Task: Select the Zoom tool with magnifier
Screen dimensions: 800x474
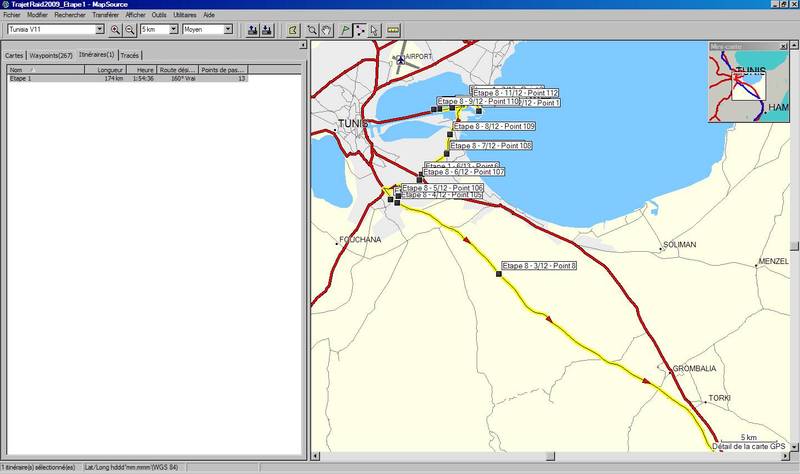Action: [312, 30]
